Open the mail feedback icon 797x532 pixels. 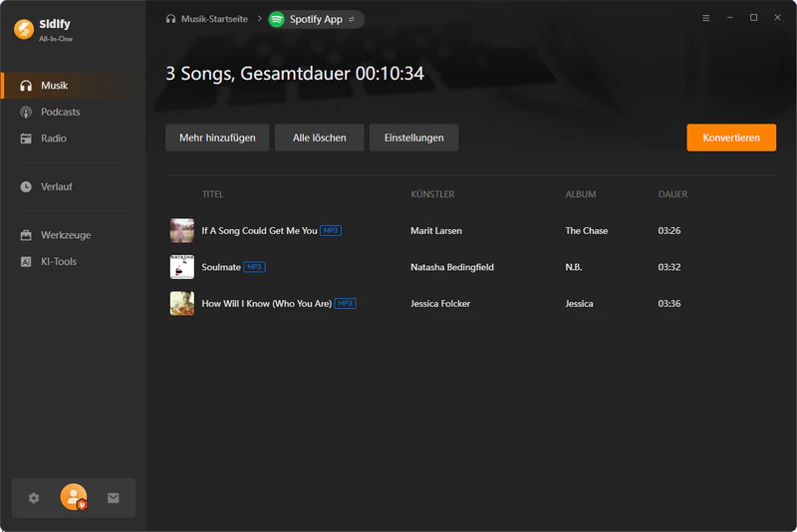click(114, 498)
